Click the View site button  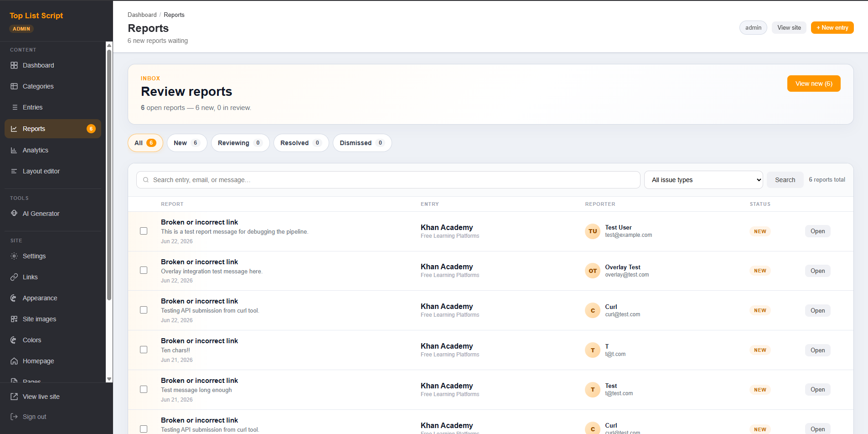pyautogui.click(x=789, y=28)
